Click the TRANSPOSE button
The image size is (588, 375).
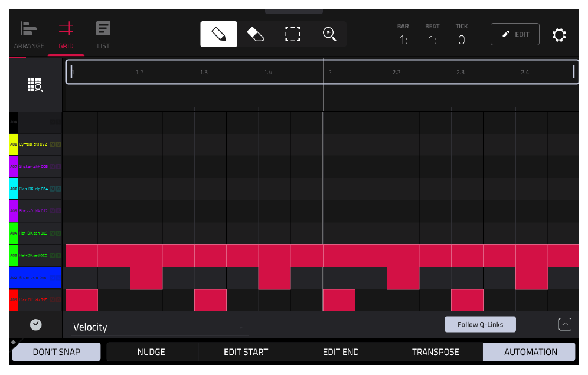point(435,352)
